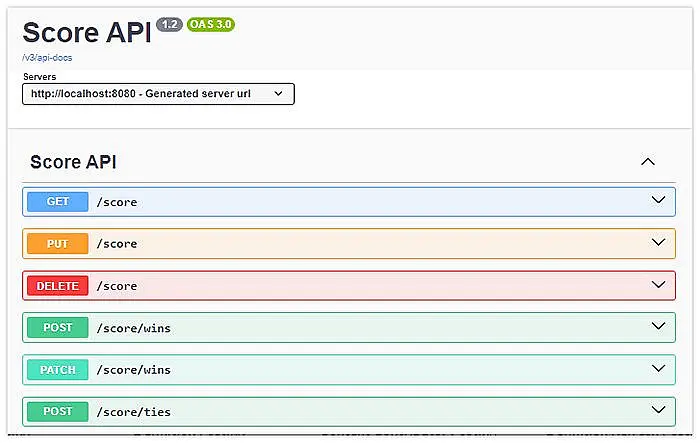Click the /score/wins path in POST row

pyautogui.click(x=133, y=328)
